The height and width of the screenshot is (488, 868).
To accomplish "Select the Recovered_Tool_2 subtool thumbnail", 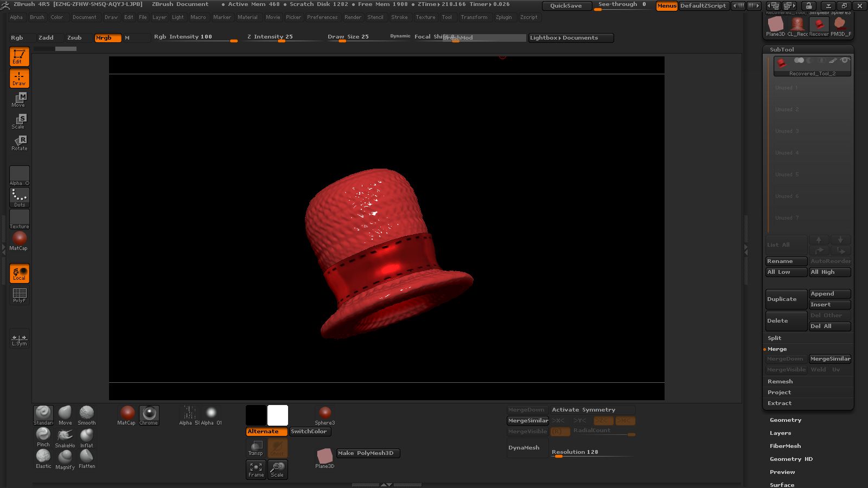I will pyautogui.click(x=783, y=63).
